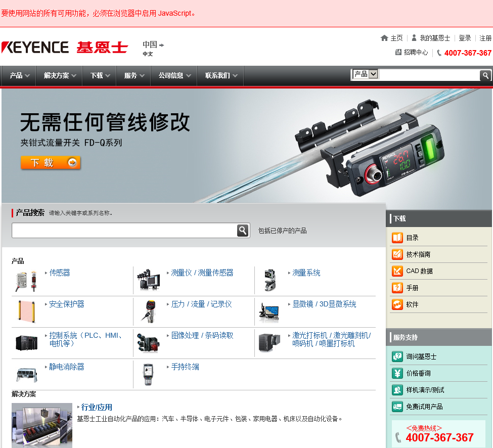Click the 招聘中心 recruitment icon
This screenshot has width=493, height=448.
(x=398, y=52)
